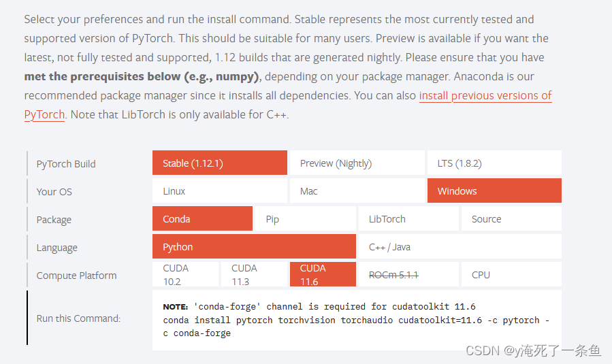Click the conda install command text
This screenshot has width=612, height=364.
click(x=356, y=327)
